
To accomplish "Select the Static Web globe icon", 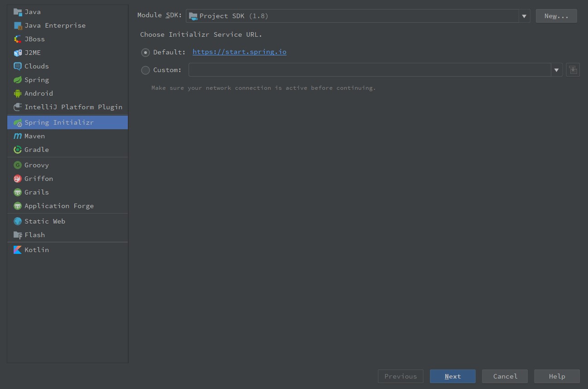I will pyautogui.click(x=18, y=221).
